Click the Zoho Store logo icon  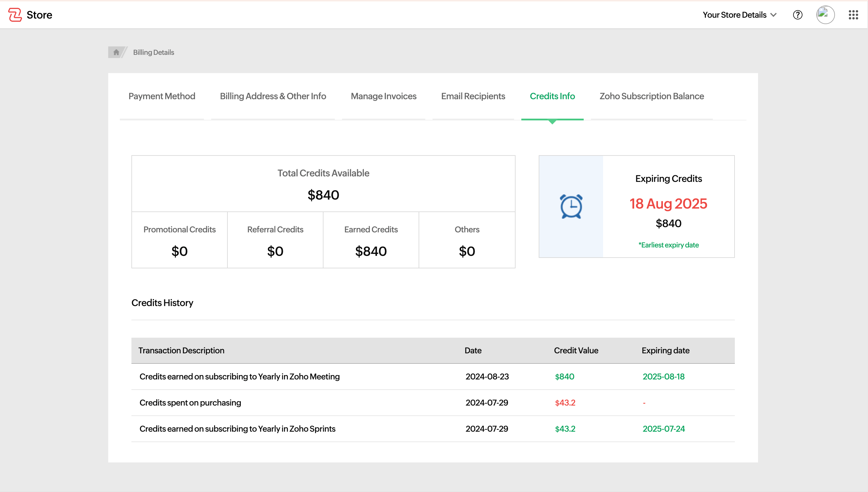pyautogui.click(x=15, y=15)
